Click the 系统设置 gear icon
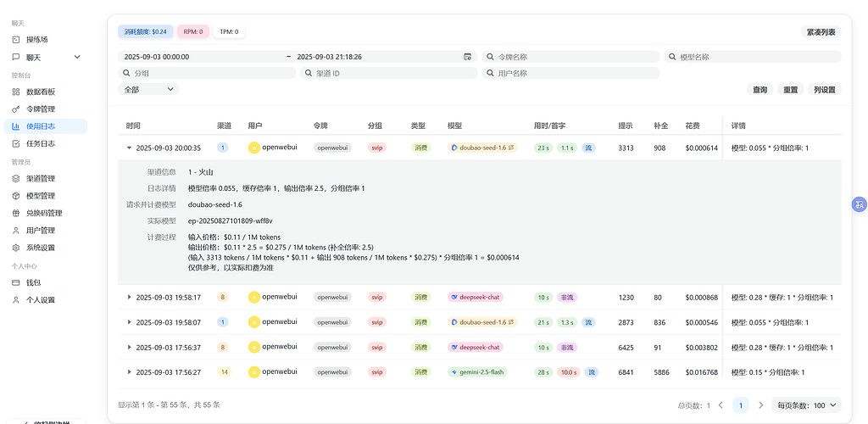 coord(16,248)
